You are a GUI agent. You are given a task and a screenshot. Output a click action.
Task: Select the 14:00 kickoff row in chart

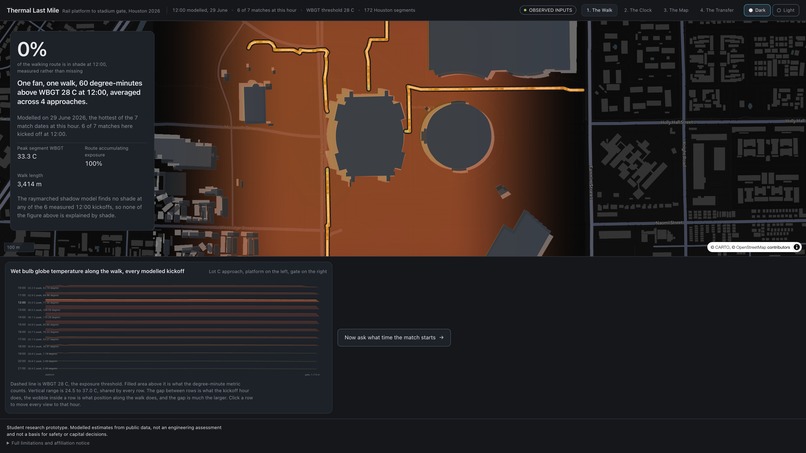pyautogui.click(x=168, y=317)
